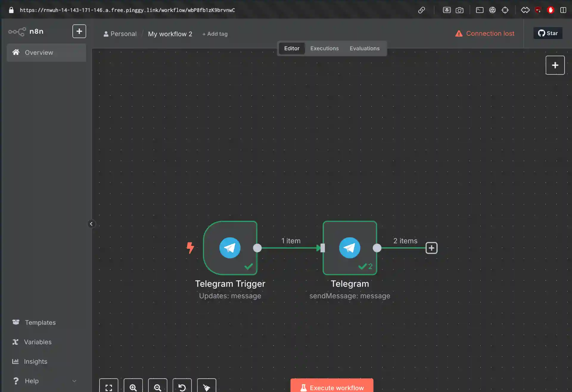
Task: Expand the Help menu chevron
Action: 74,381
